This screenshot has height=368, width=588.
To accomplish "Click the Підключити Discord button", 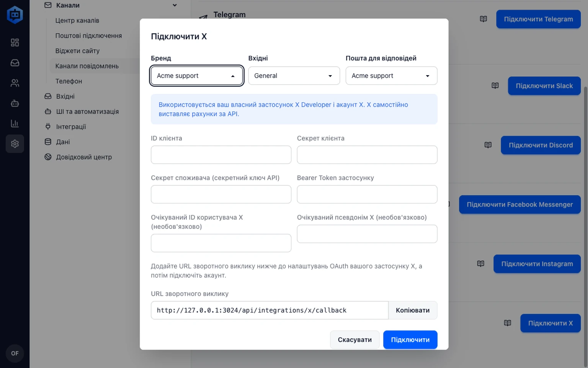I will (541, 145).
